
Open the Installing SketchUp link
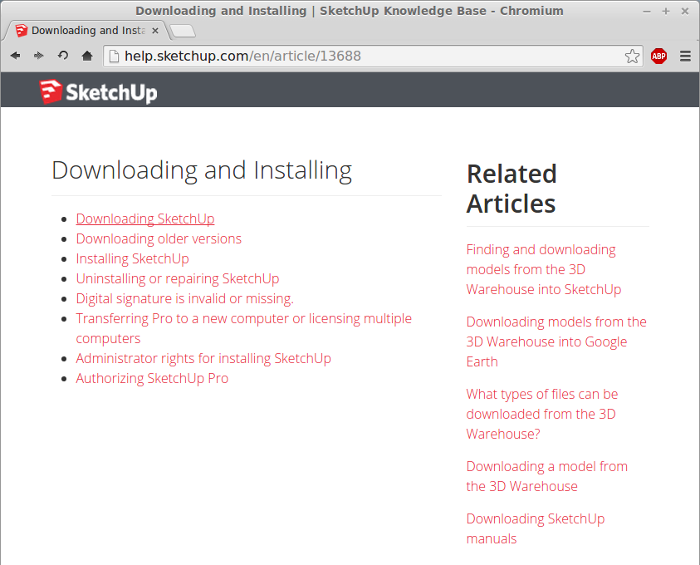tap(132, 259)
